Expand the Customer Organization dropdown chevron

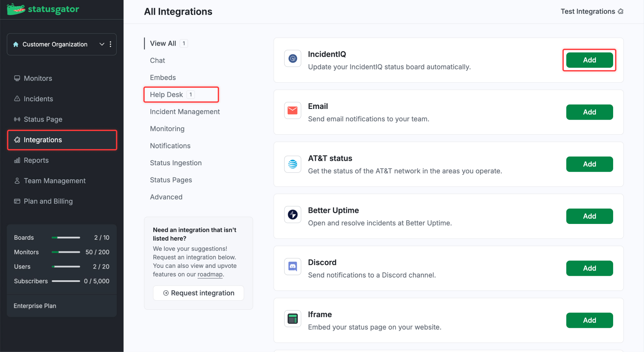click(x=102, y=44)
